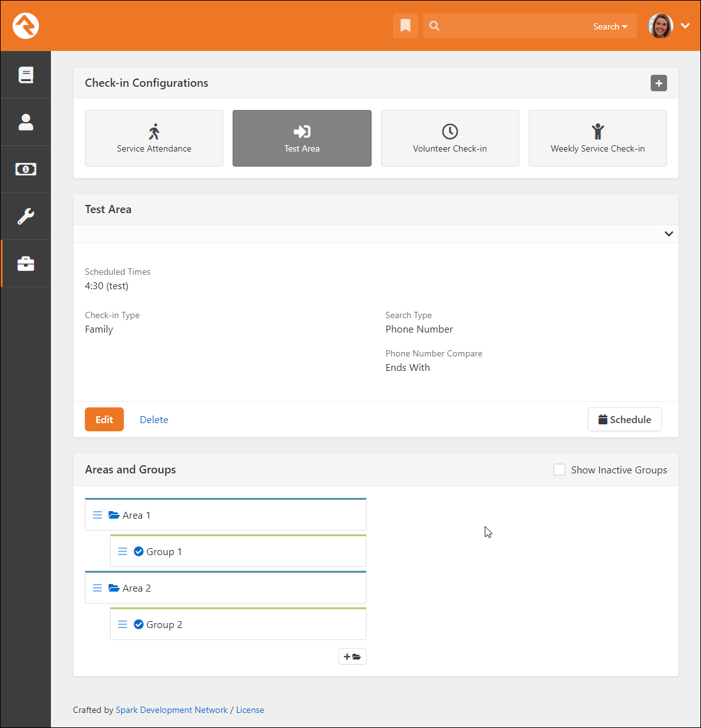Open the user profile dropdown menu
The width and height of the screenshot is (701, 728).
click(685, 26)
